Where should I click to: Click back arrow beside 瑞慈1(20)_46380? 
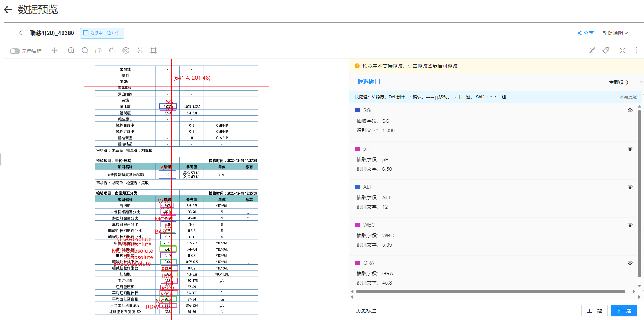[21, 33]
